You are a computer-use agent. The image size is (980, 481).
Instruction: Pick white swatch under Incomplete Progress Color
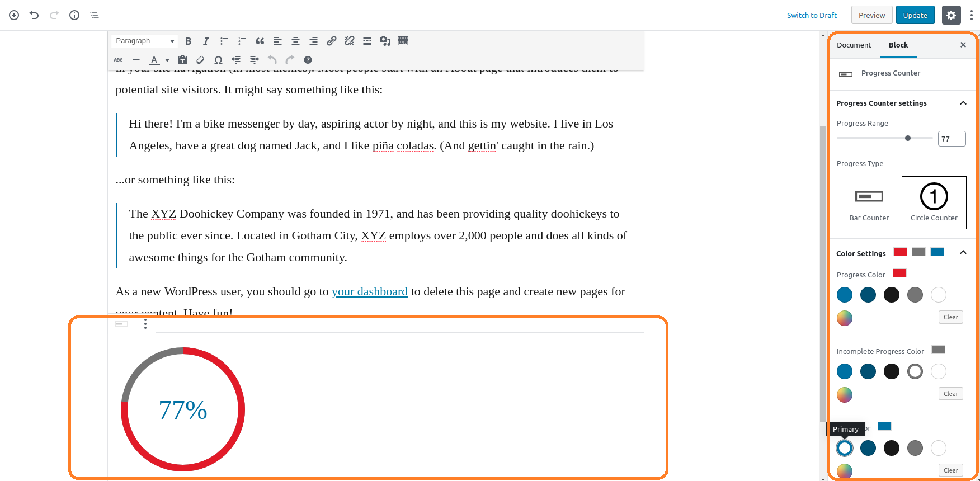(x=939, y=371)
